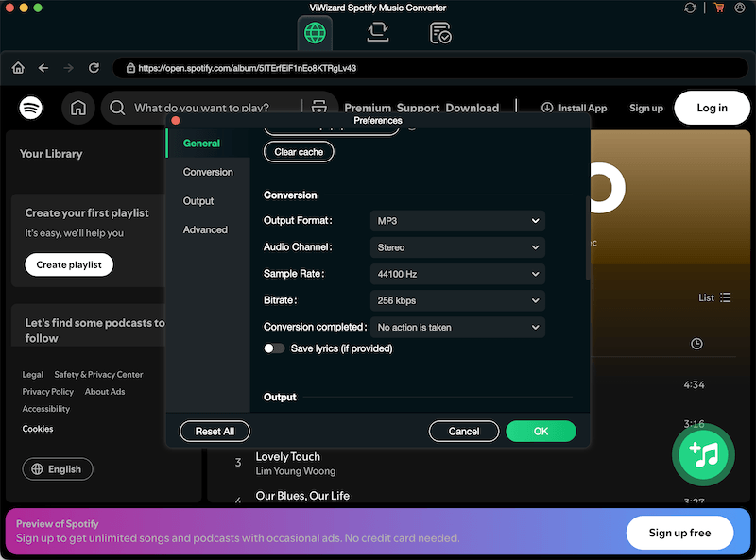
Task: Open the Sample Rate 44100 Hz dropdown
Action: pos(457,274)
